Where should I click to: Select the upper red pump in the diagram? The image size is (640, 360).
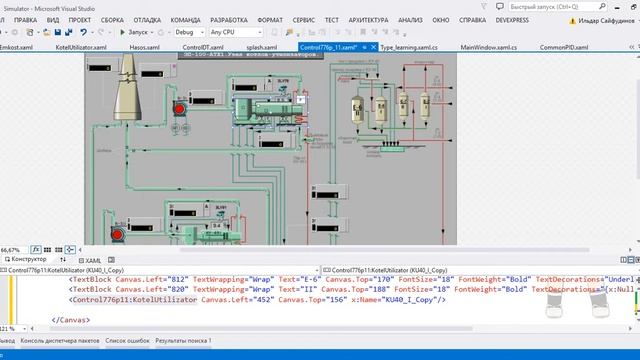coord(179,109)
